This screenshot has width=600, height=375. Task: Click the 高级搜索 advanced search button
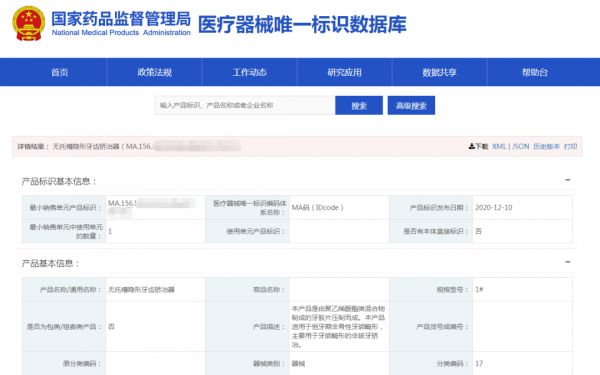click(x=411, y=105)
